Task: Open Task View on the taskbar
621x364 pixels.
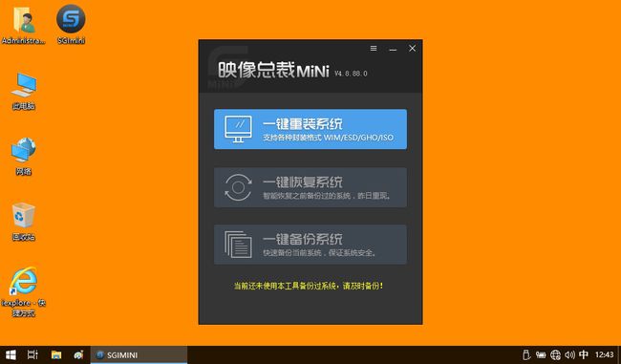Action: [x=32, y=354]
